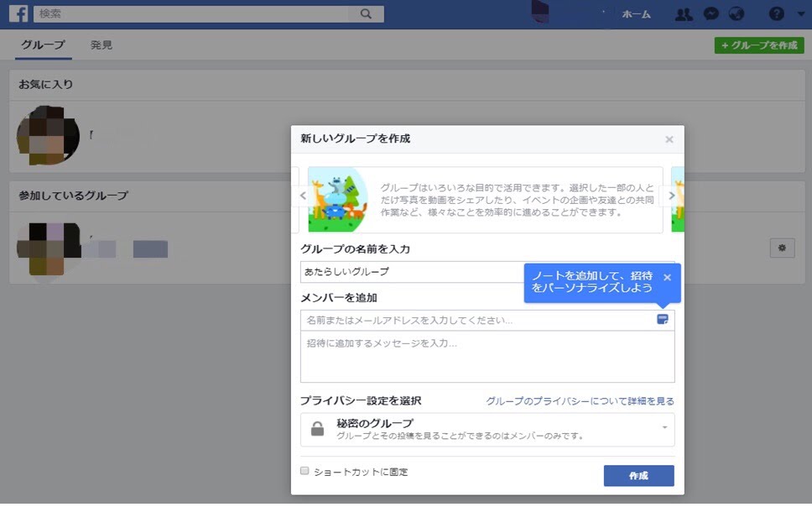This screenshot has width=812, height=507.
Task: Click the invitation message text area
Action: point(487,357)
